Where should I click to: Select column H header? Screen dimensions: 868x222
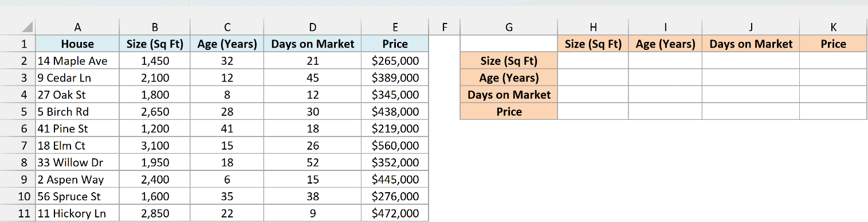(593, 26)
